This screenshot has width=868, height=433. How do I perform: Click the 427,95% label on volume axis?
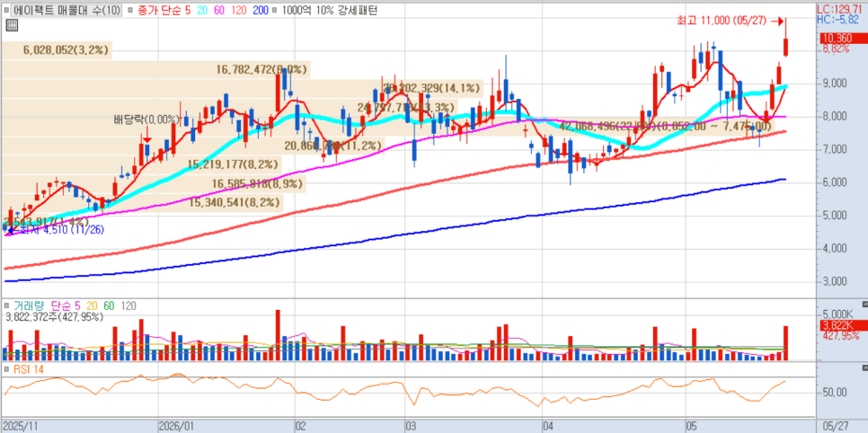click(x=839, y=336)
